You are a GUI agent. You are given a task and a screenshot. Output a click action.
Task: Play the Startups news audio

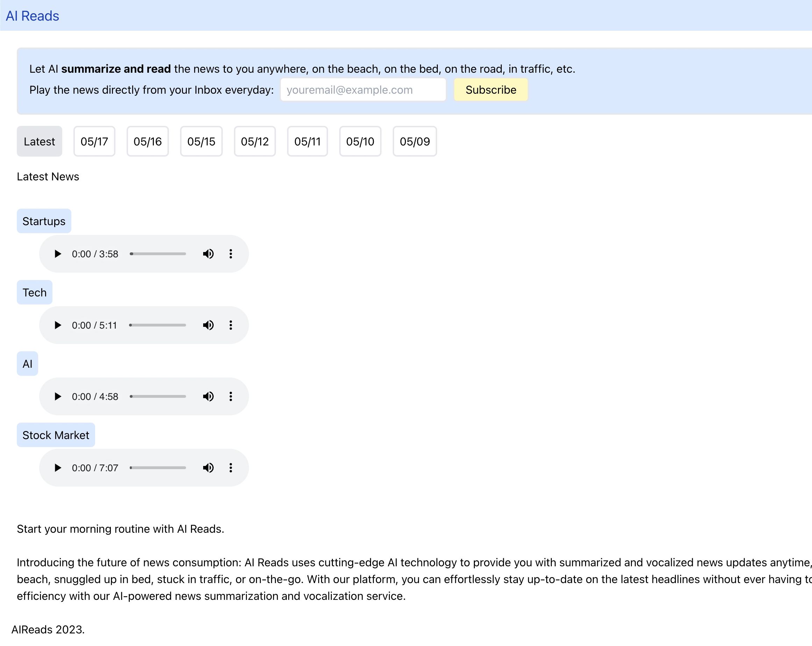58,254
